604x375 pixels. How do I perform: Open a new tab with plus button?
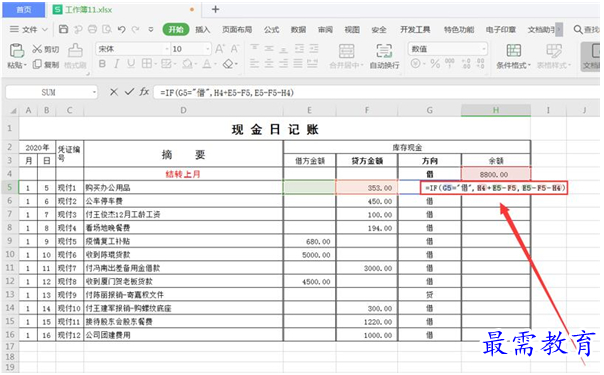point(216,9)
